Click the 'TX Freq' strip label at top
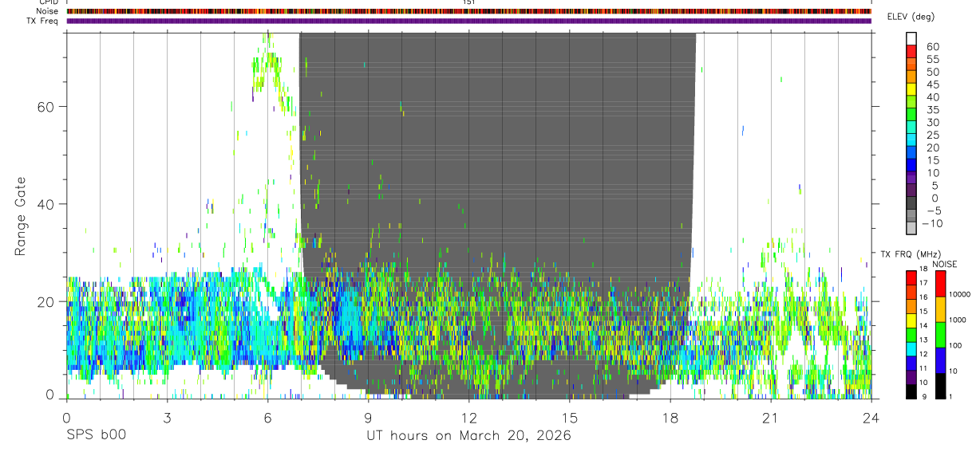 point(42,21)
